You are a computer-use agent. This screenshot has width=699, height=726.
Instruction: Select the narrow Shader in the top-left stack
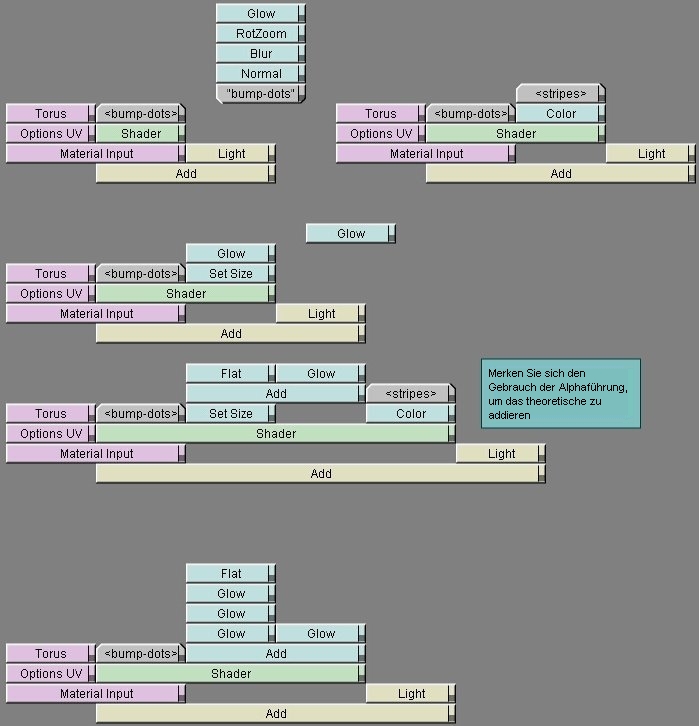pyautogui.click(x=141, y=133)
